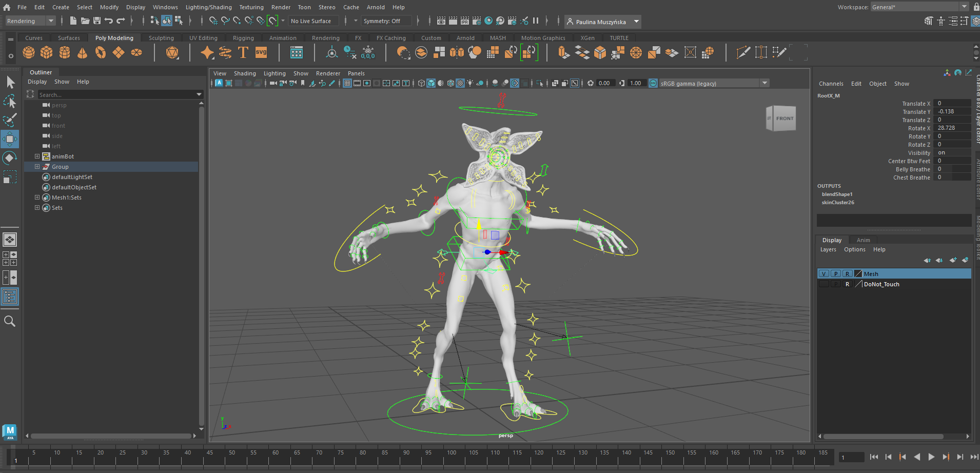Select the arrow Select tool in toolbox

10,82
